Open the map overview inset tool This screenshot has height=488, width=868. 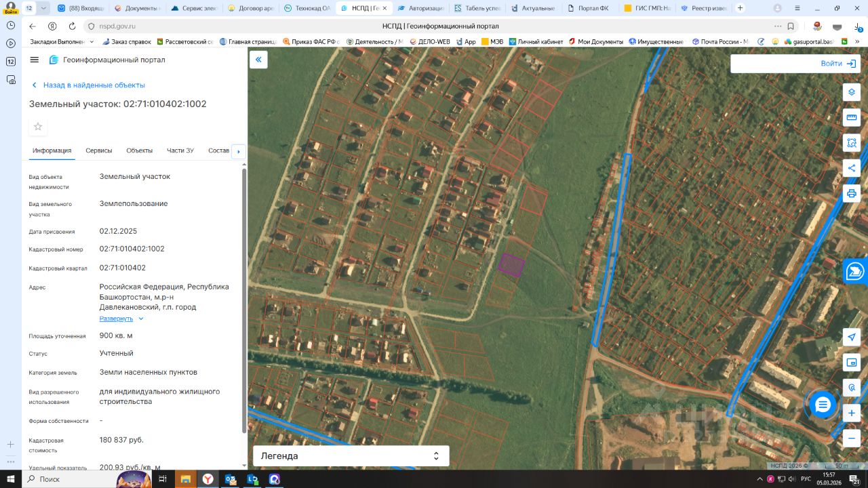(852, 363)
